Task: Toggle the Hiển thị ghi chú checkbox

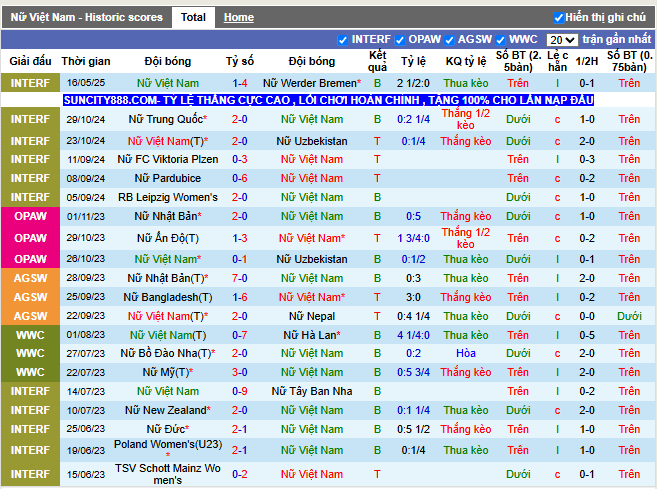Action: point(558,18)
